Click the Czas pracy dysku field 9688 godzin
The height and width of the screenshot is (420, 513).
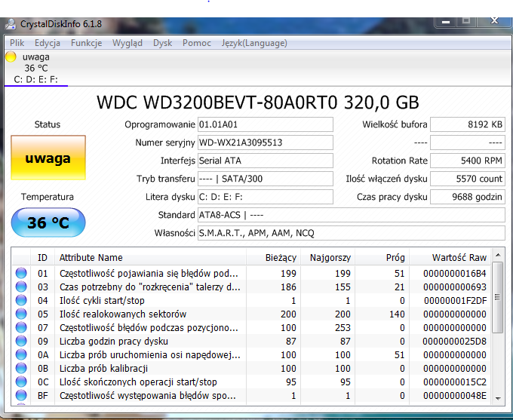(468, 197)
